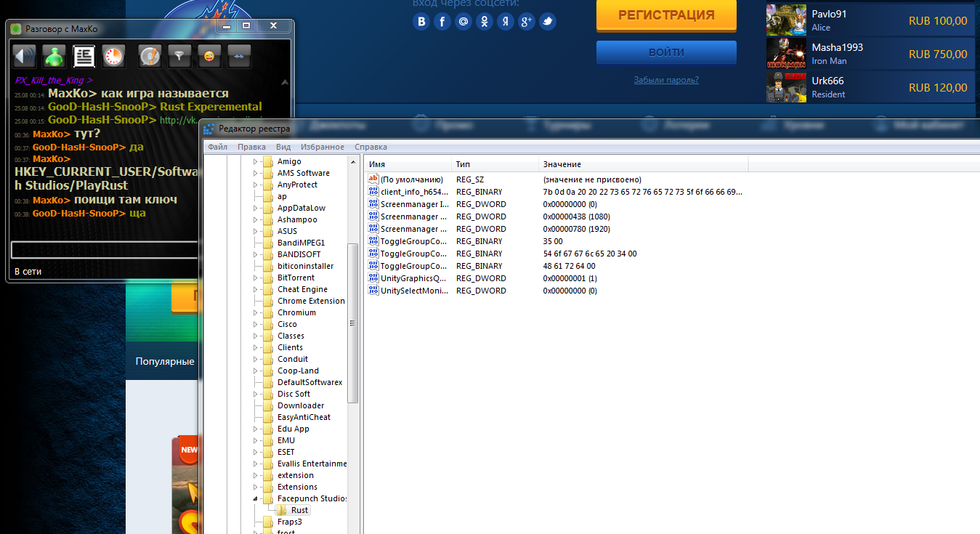Click the orange clock icon in chat toolbar

pyautogui.click(x=114, y=56)
